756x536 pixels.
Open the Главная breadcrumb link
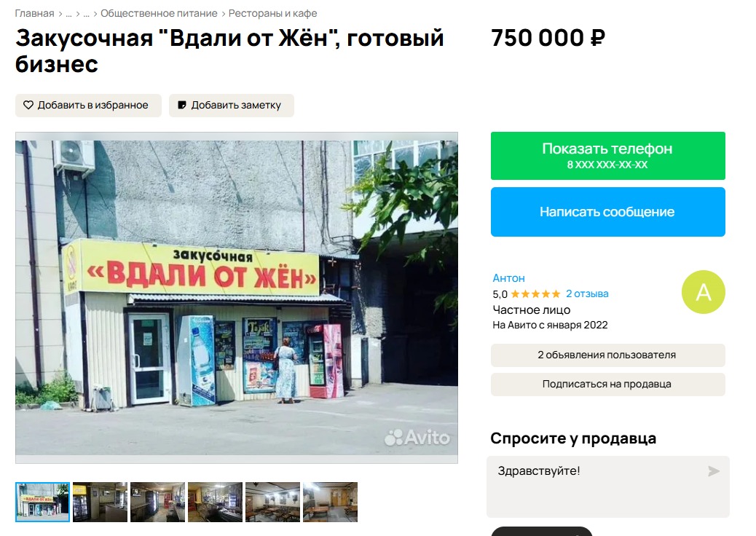pos(35,14)
